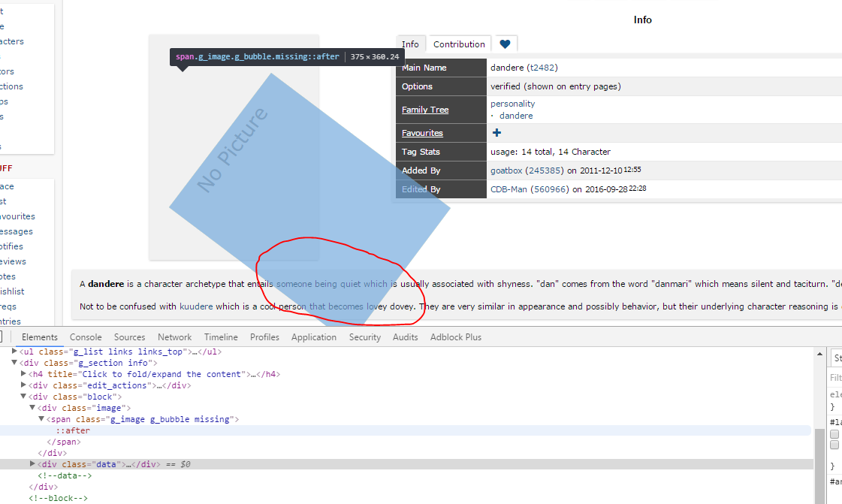Screen dimensions: 842x504
Task: Click the blue plus Favourites icon
Action: [x=496, y=133]
